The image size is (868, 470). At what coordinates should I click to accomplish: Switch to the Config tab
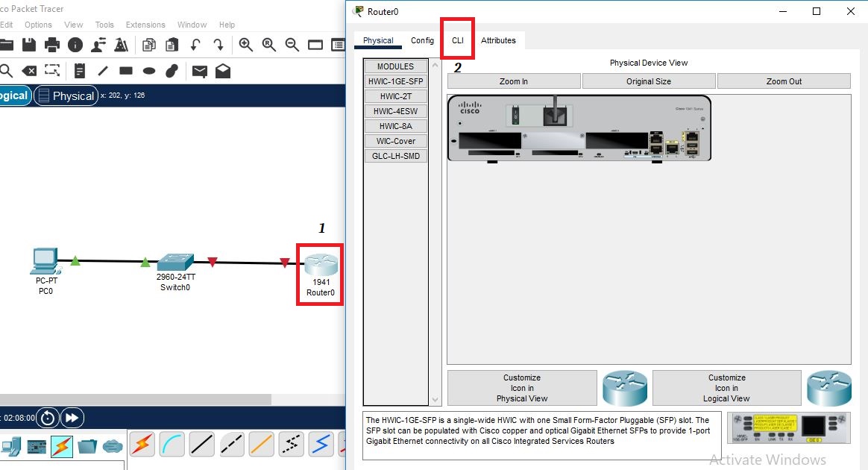tap(422, 40)
